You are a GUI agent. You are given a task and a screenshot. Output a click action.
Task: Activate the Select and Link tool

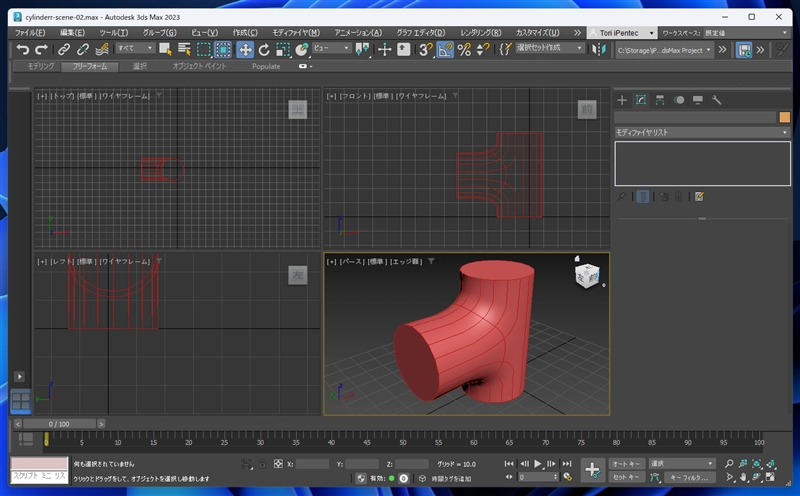point(64,49)
